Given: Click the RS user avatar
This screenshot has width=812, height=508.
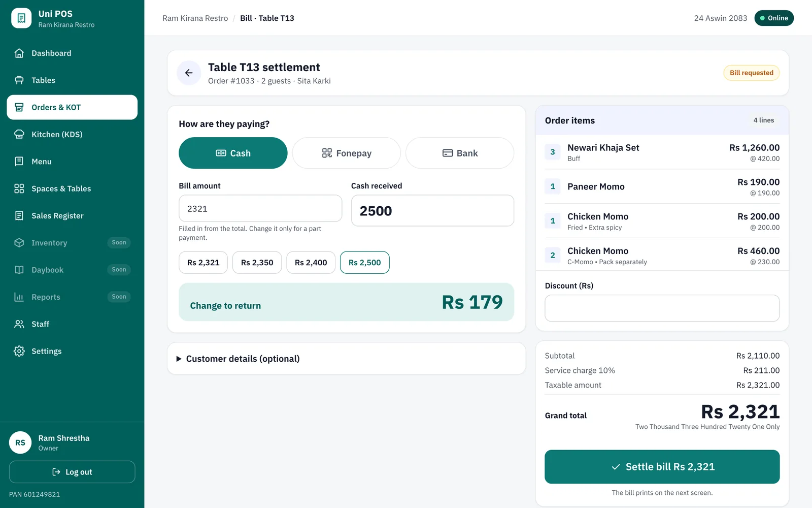Looking at the screenshot, I should click(x=20, y=442).
